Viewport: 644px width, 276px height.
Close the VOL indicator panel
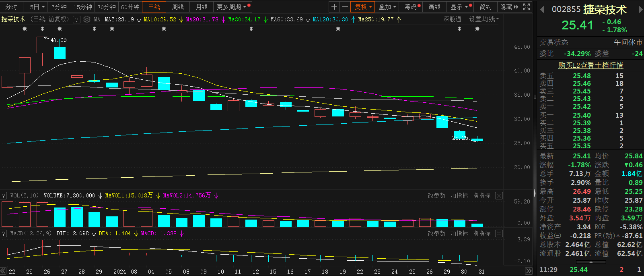(499, 196)
